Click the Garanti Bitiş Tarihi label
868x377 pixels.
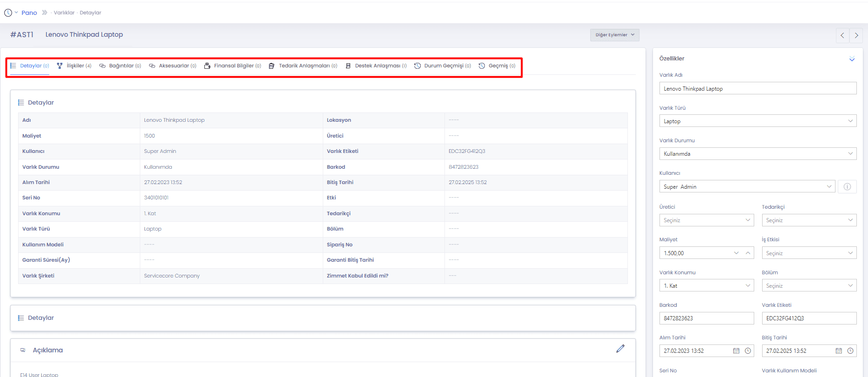pos(350,260)
